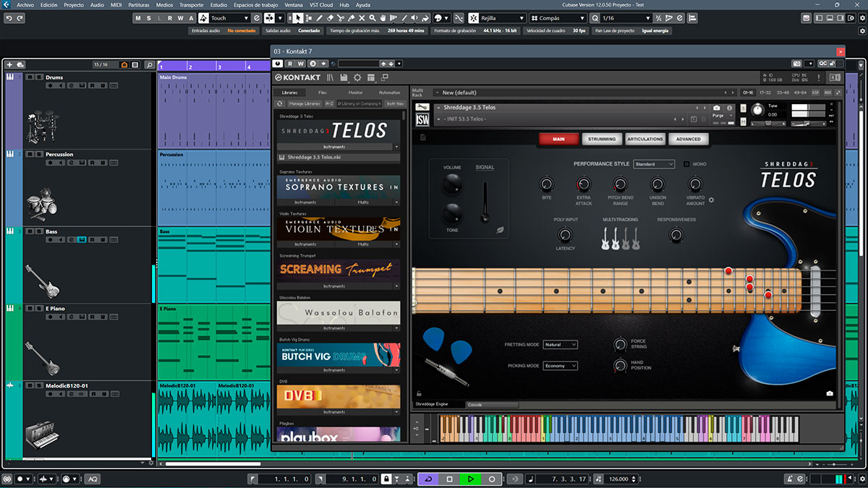Image resolution: width=868 pixels, height=488 pixels.
Task: Click the Tone knob
Action: pos(452,213)
